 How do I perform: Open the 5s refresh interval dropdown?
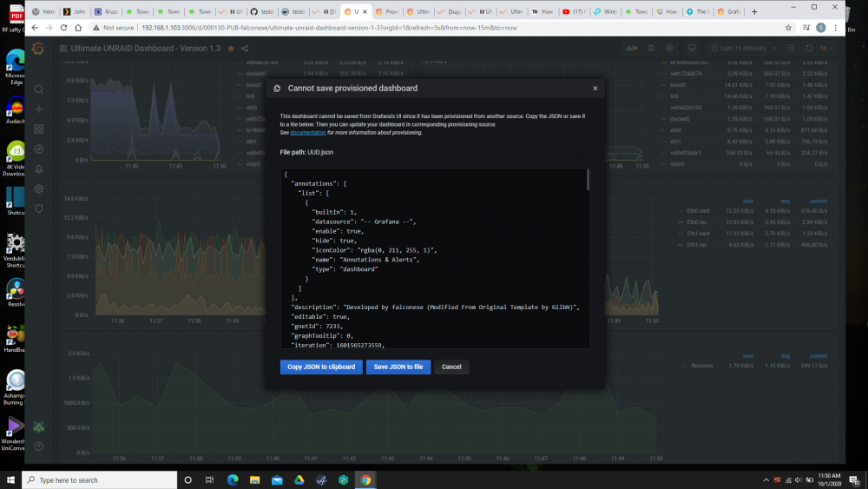point(826,48)
